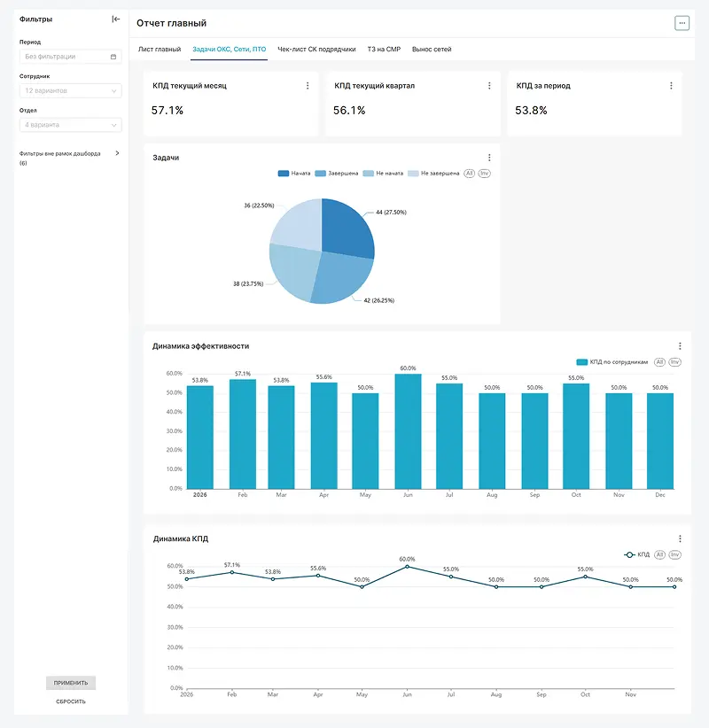
Task: Switch to Лист главный tab
Action: pyautogui.click(x=160, y=50)
